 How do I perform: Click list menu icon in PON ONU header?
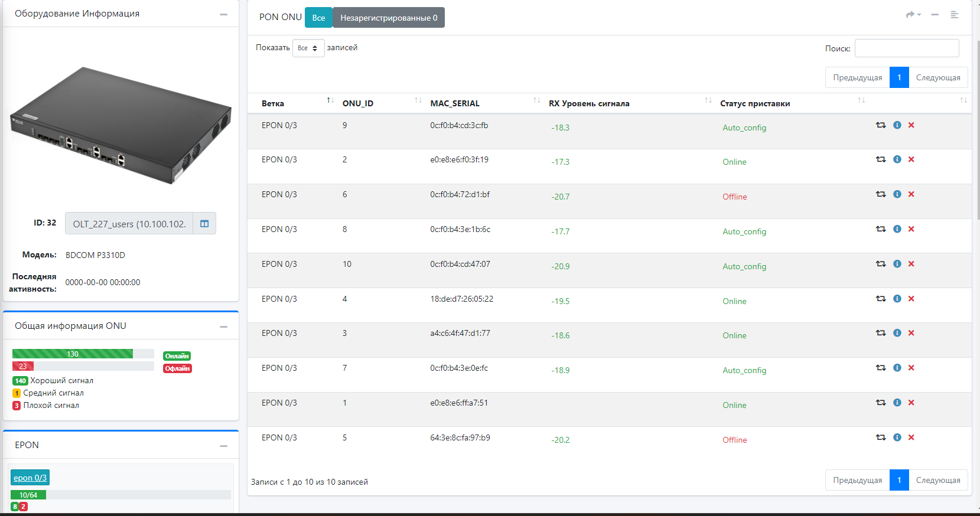coord(954,15)
